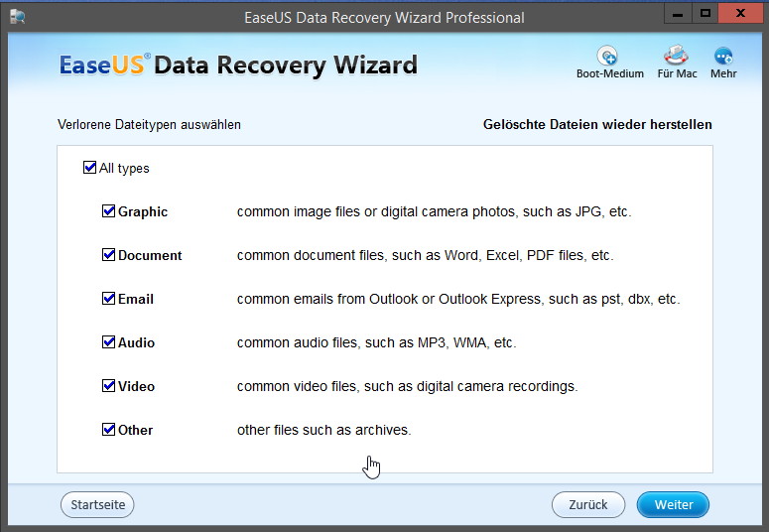This screenshot has width=769, height=532.
Task: Click the 'Verlorene Dateitypen auswählen' heading
Action: 149,125
